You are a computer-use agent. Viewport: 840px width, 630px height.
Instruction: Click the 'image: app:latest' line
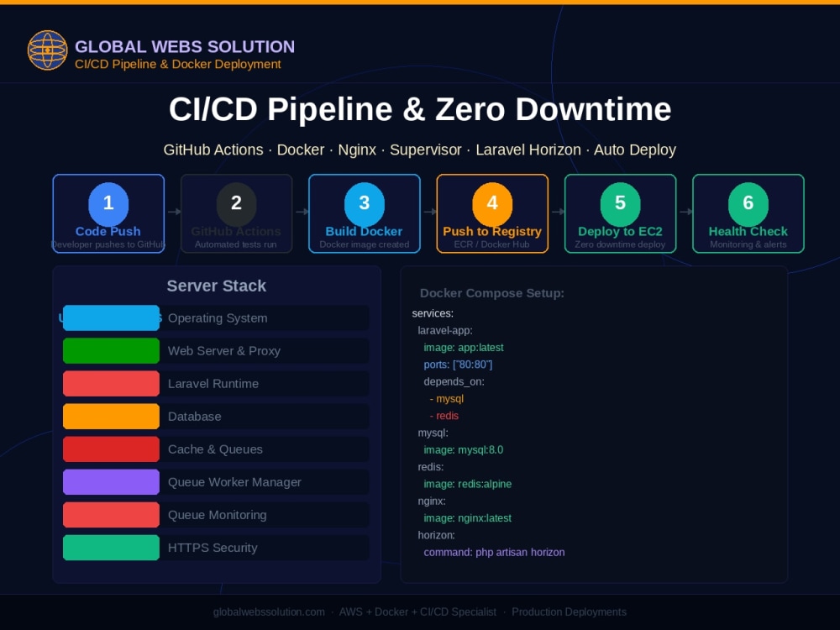464,348
